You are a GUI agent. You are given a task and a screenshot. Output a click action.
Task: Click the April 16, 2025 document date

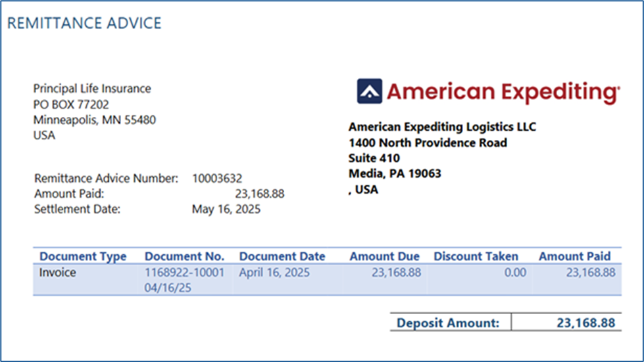[274, 273]
